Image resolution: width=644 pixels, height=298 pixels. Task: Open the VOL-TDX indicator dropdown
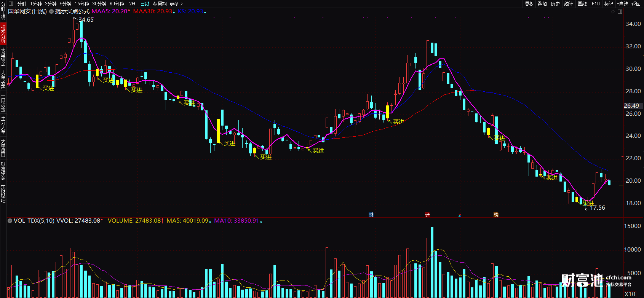[x=10, y=221]
